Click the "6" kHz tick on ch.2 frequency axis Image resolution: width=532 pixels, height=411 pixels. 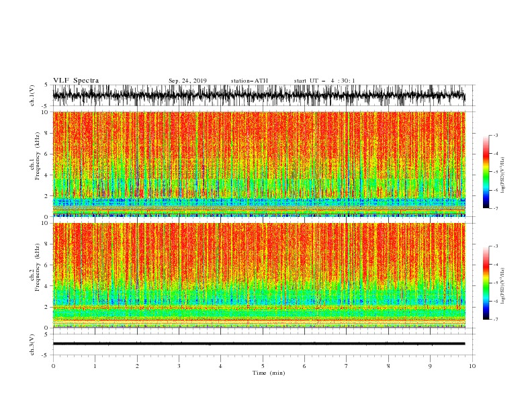pyautogui.click(x=47, y=265)
